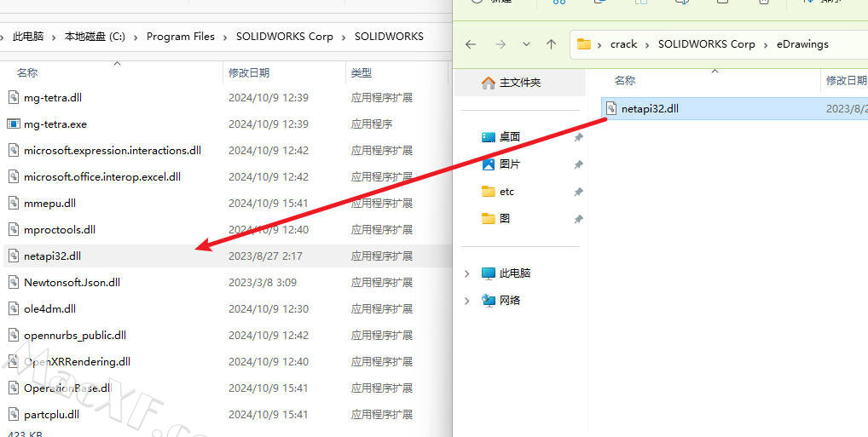Open recent locations dropdown chevron
The image size is (868, 437).
(x=526, y=44)
